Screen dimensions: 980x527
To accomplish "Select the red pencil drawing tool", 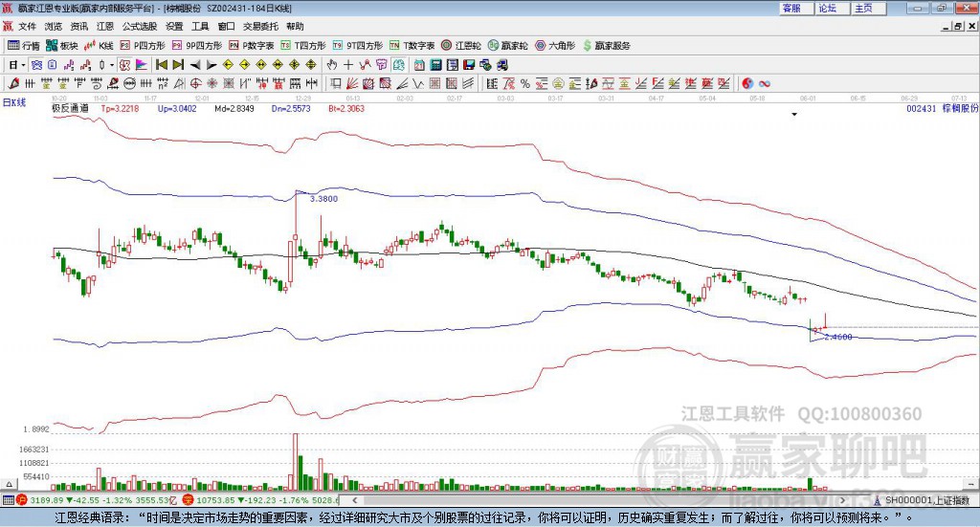I will (13, 83).
